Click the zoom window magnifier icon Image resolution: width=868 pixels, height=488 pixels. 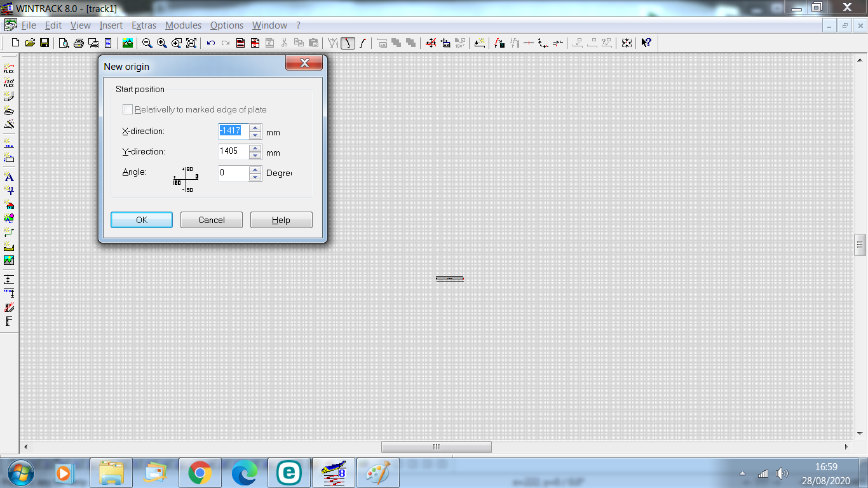pos(177,43)
